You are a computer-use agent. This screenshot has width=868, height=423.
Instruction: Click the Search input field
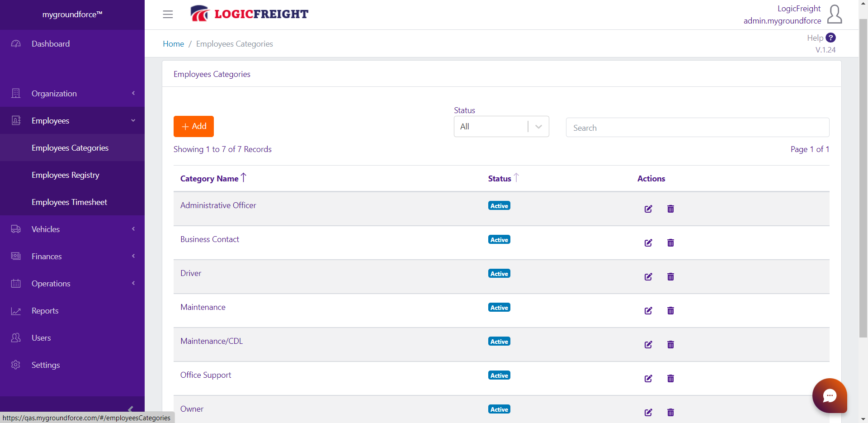coord(698,128)
